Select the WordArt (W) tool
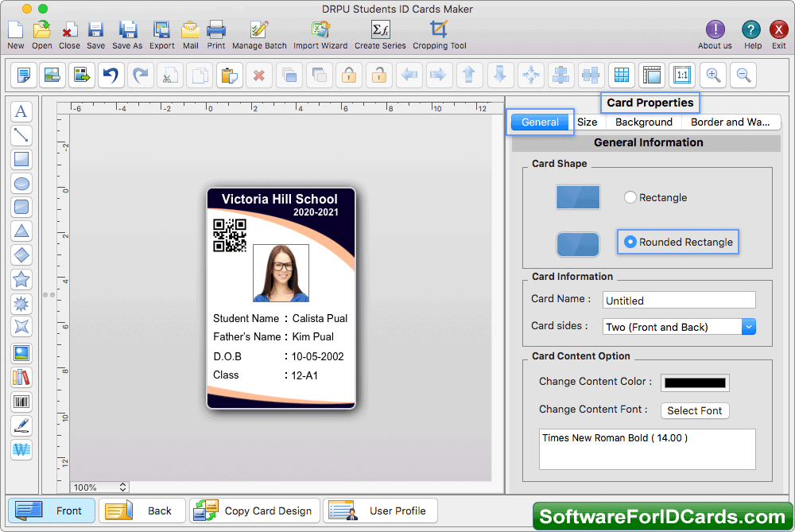The width and height of the screenshot is (795, 532). [21, 449]
